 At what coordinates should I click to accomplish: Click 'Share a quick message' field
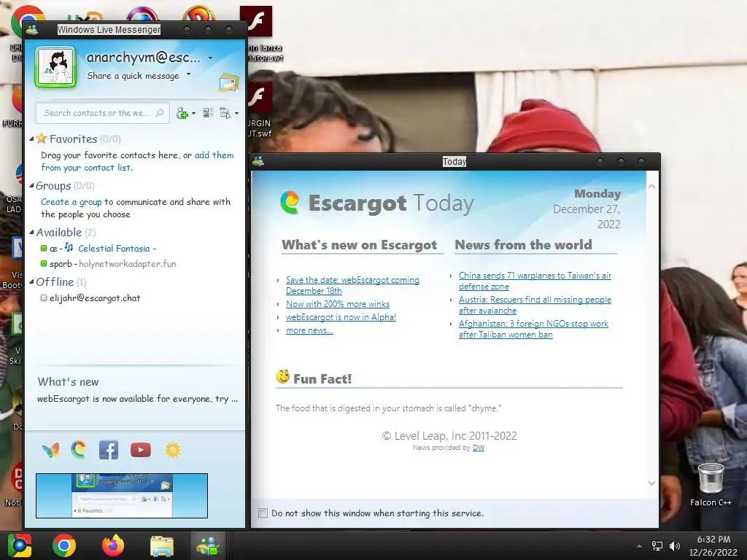tap(133, 76)
